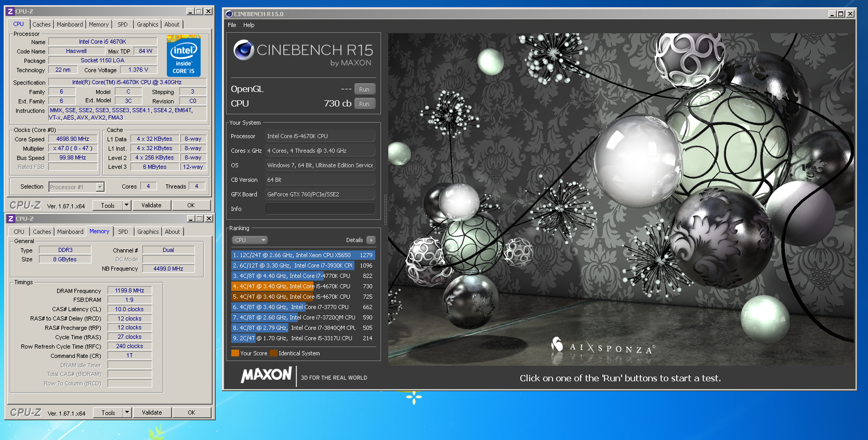868x440 pixels.
Task: Click the empty Info field in Cinebench
Action: (320, 209)
